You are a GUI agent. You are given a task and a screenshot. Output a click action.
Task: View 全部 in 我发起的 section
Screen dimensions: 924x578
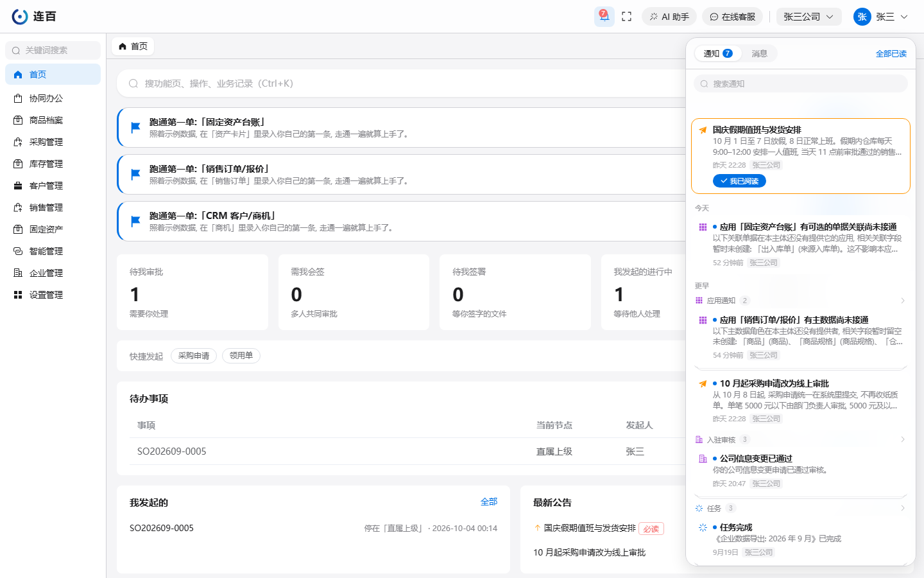tap(489, 502)
